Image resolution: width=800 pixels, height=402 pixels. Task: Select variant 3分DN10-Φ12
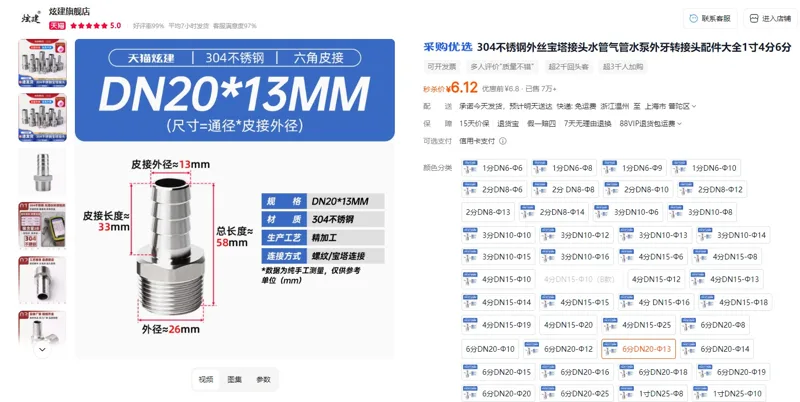[577, 235]
